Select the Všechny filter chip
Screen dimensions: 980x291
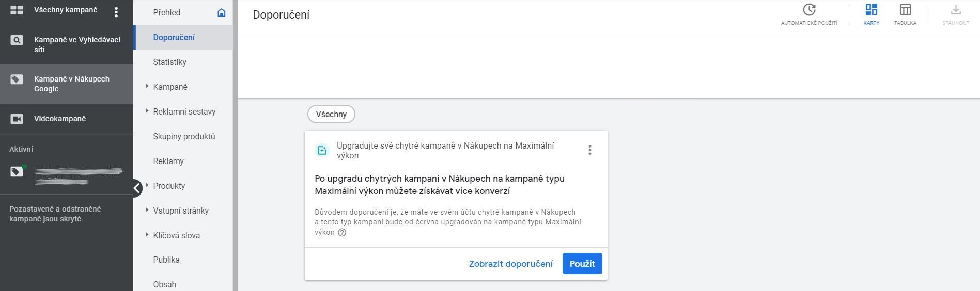click(331, 114)
